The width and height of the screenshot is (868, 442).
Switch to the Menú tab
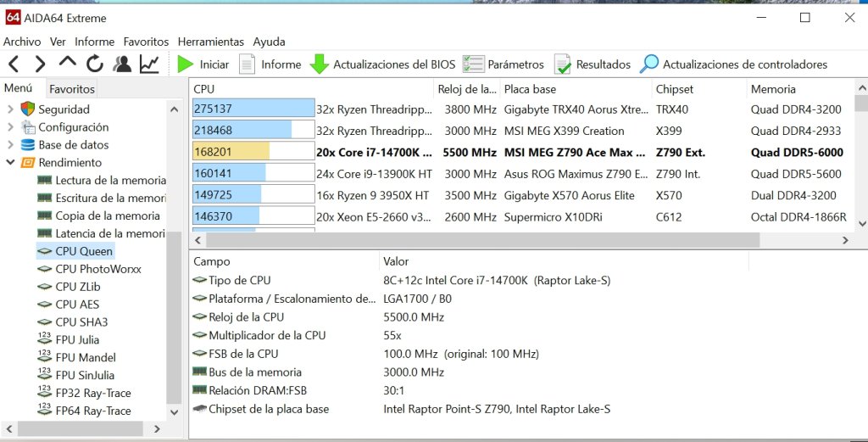click(19, 88)
